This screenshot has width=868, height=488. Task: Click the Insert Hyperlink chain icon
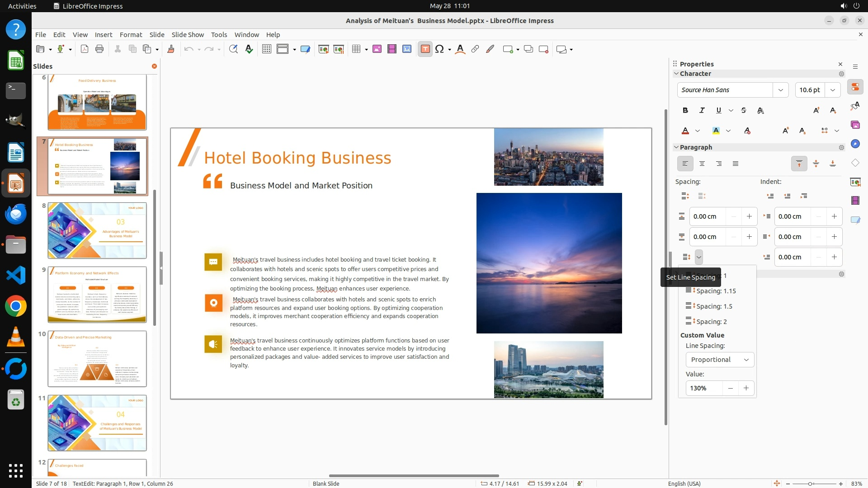pos(475,49)
